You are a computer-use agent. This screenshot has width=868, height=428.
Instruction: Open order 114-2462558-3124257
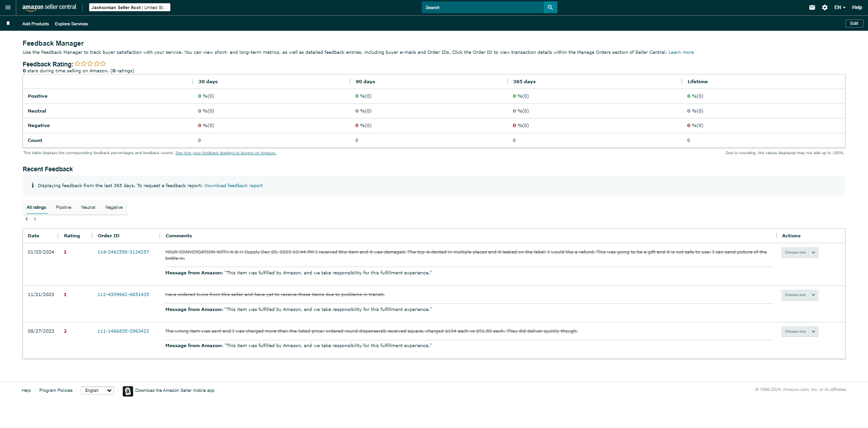click(123, 252)
